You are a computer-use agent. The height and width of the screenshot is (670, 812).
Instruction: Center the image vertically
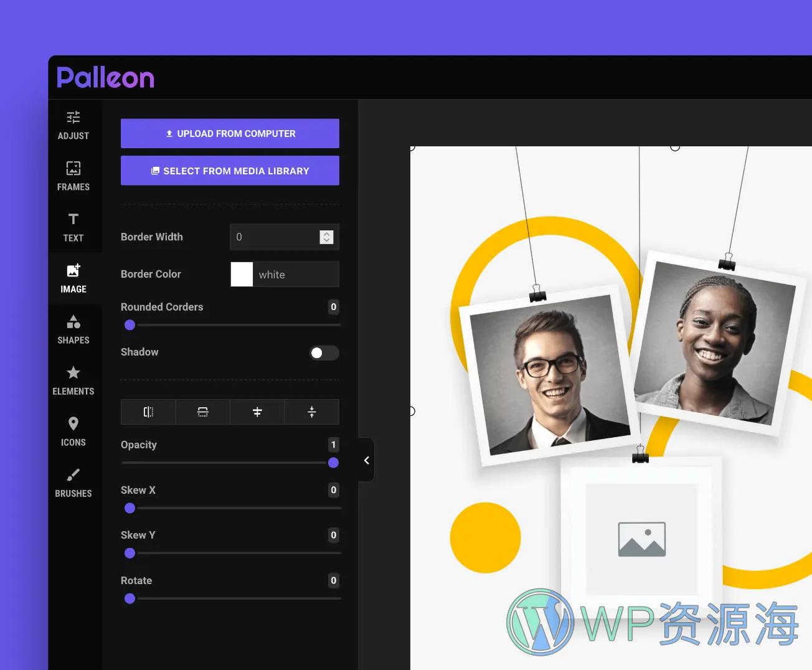(x=312, y=412)
